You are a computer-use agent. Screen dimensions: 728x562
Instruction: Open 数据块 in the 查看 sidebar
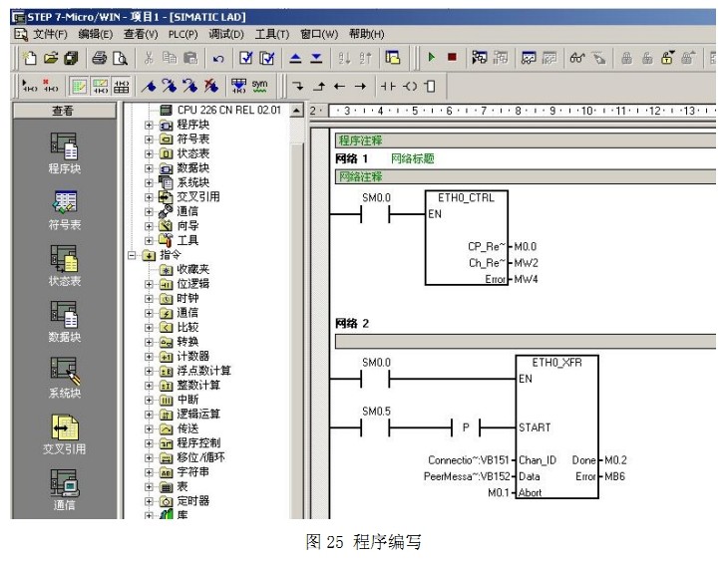(64, 322)
